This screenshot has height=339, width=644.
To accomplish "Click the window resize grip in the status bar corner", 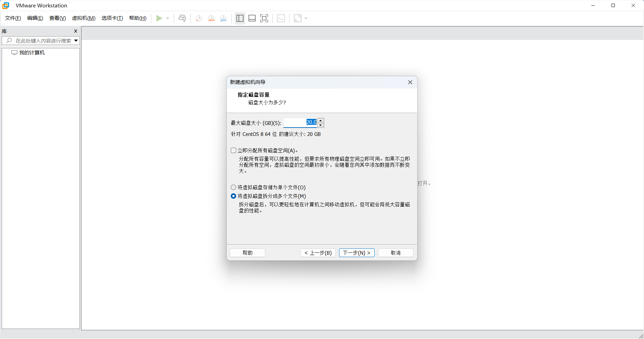I will [x=641, y=336].
